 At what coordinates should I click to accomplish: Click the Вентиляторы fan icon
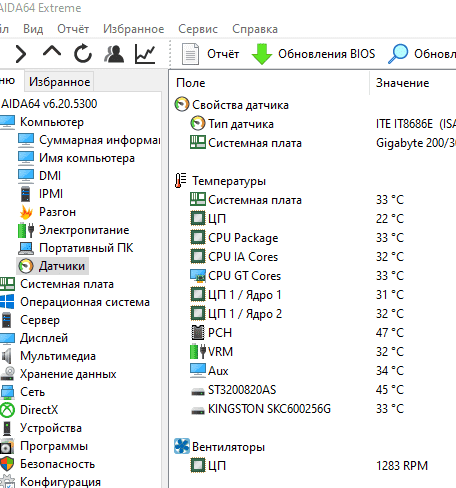click(182, 446)
